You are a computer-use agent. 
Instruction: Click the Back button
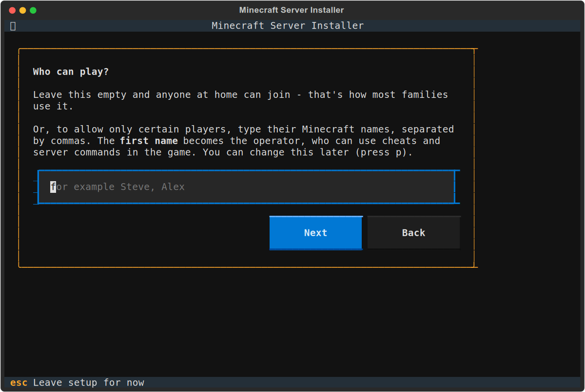tap(413, 233)
